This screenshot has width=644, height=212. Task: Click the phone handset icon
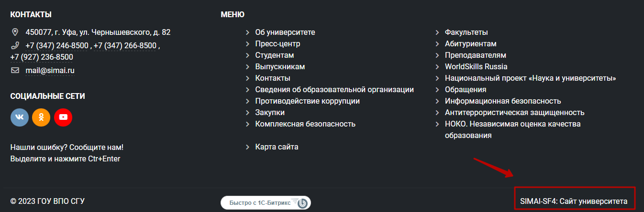15,46
